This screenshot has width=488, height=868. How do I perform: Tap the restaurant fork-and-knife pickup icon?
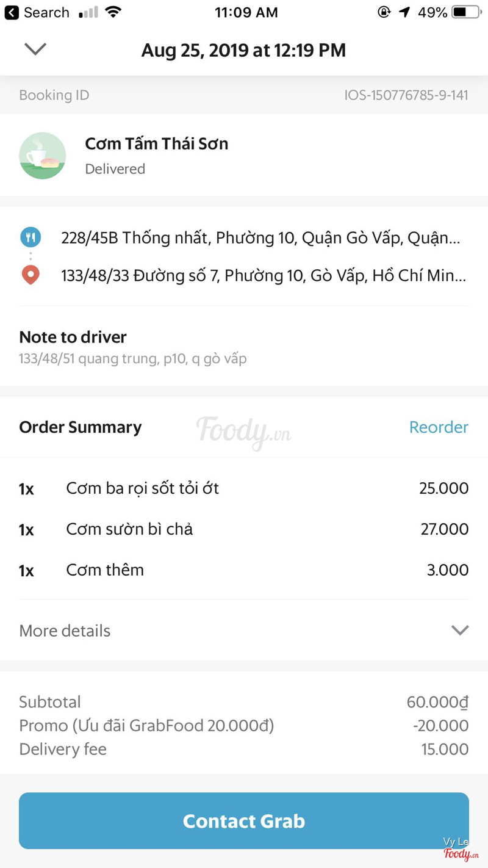coord(30,237)
